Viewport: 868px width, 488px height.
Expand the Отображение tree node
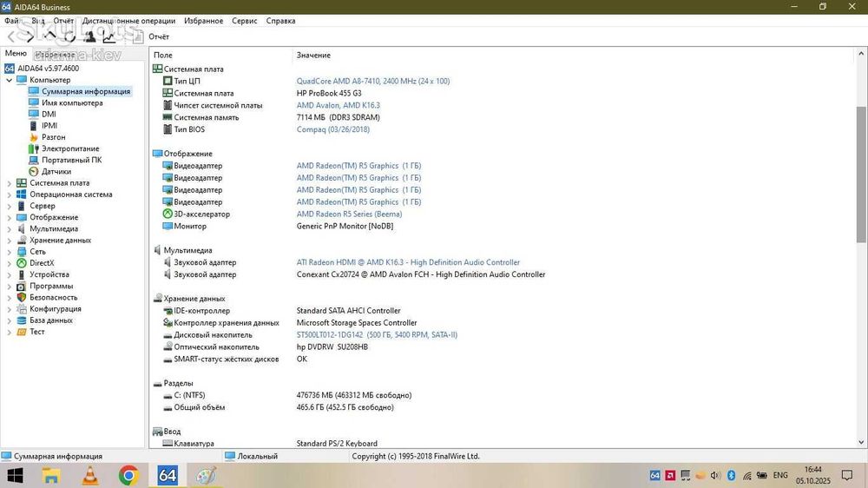(9, 217)
